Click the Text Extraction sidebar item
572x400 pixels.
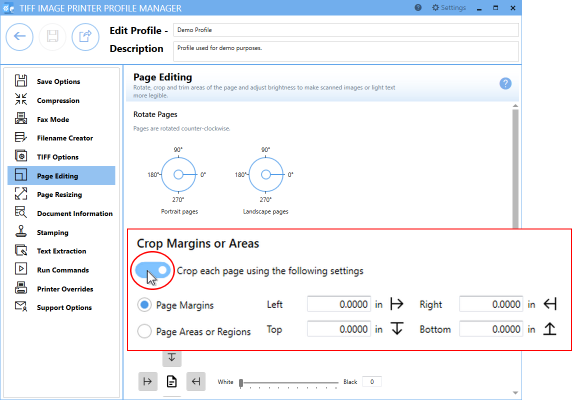pyautogui.click(x=61, y=251)
